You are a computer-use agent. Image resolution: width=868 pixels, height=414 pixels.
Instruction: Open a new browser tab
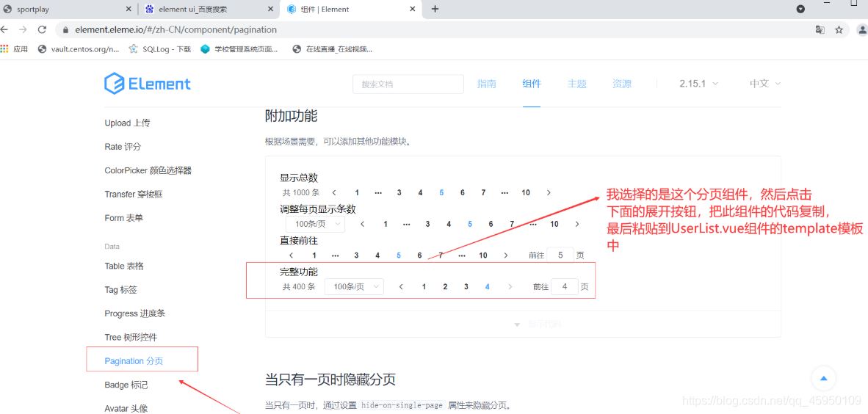[435, 9]
